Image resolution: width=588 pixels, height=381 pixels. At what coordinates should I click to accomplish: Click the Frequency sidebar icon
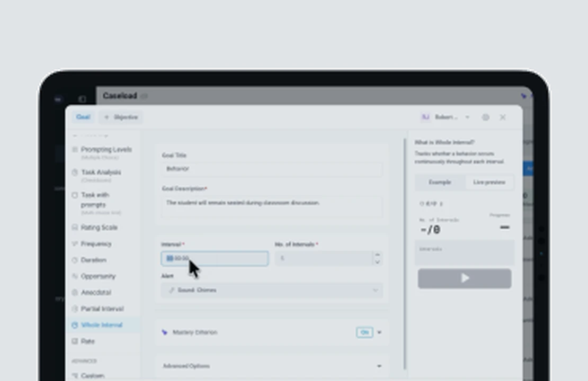[75, 244]
